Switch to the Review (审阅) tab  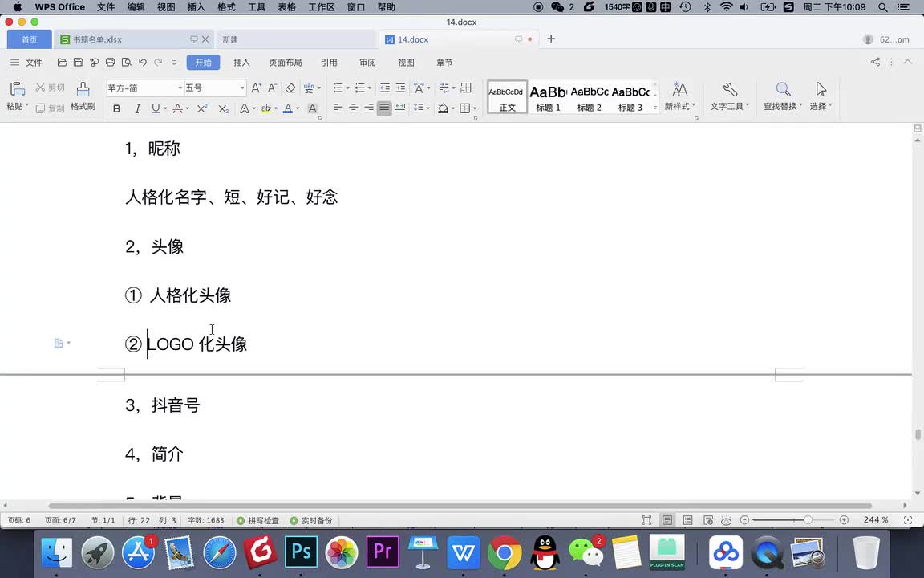tap(367, 63)
